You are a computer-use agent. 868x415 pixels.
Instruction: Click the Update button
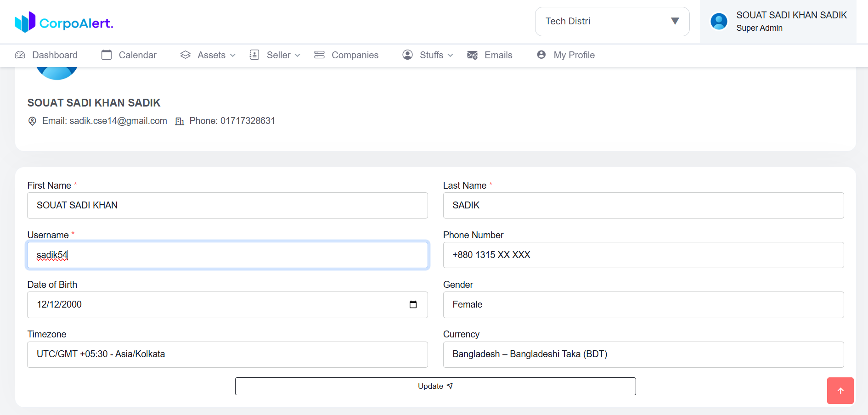click(x=435, y=386)
